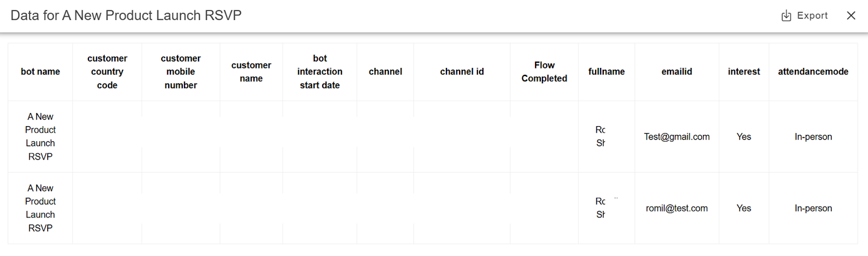Select the attendancemode column header
This screenshot has width=868, height=256.
coord(813,72)
